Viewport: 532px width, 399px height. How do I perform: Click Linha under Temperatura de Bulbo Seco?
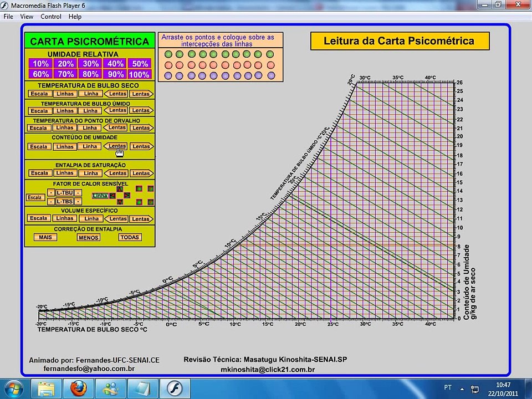tap(91, 94)
